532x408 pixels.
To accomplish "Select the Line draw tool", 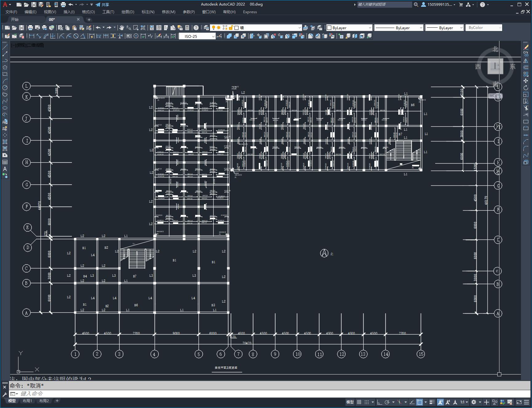I will point(5,47).
